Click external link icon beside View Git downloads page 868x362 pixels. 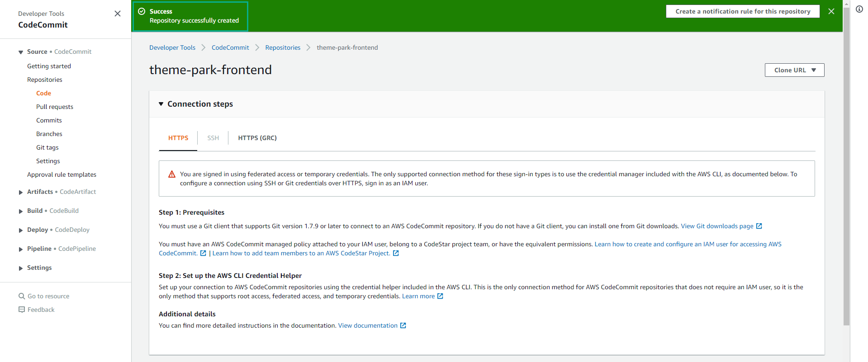pos(759,226)
